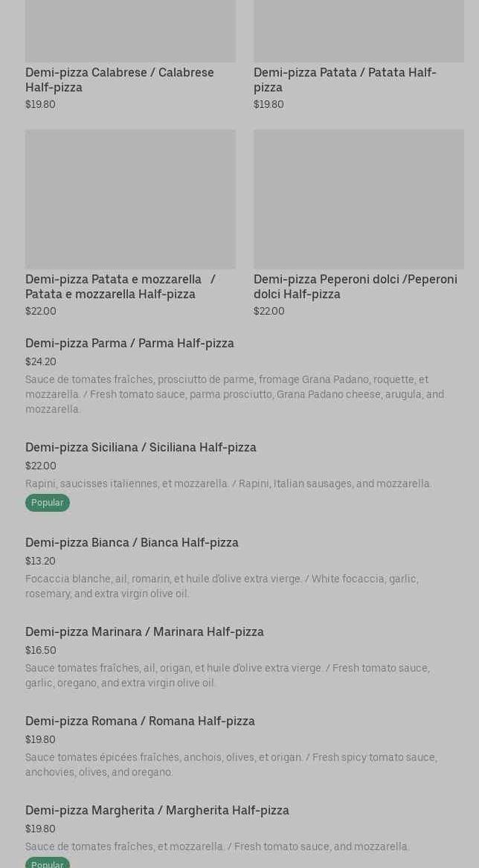Select the Peperoni dolci Half-pizza title
The width and height of the screenshot is (479, 868).
(355, 286)
